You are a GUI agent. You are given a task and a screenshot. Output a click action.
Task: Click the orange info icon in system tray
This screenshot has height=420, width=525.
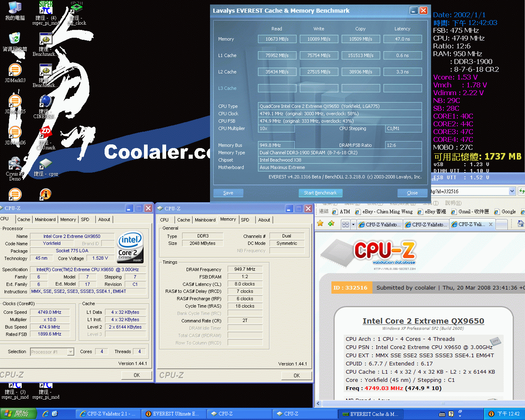491,414
